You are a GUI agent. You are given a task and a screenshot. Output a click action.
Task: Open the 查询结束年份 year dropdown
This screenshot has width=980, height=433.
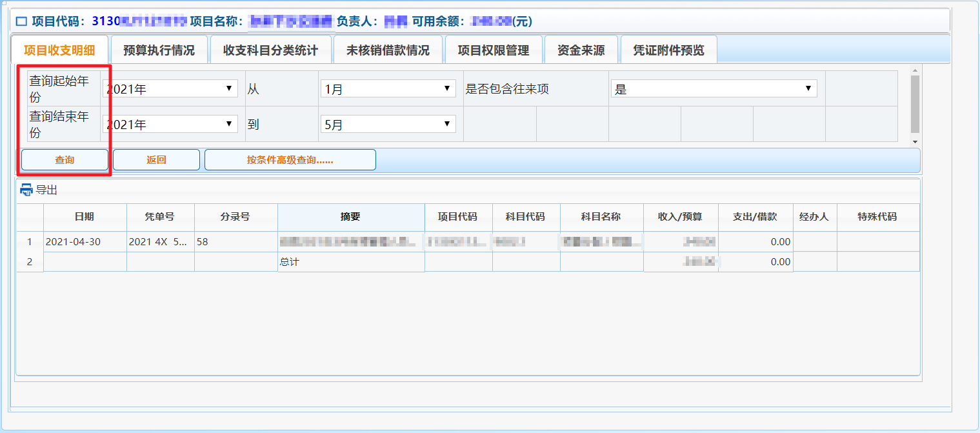coord(170,125)
